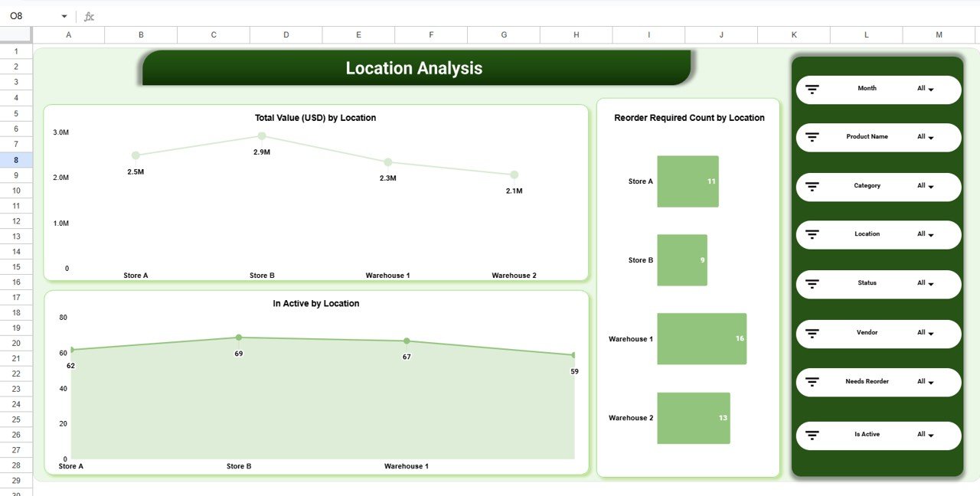The image size is (980, 496).
Task: Click the Store B data point on the Total Value chart
Action: [x=262, y=135]
